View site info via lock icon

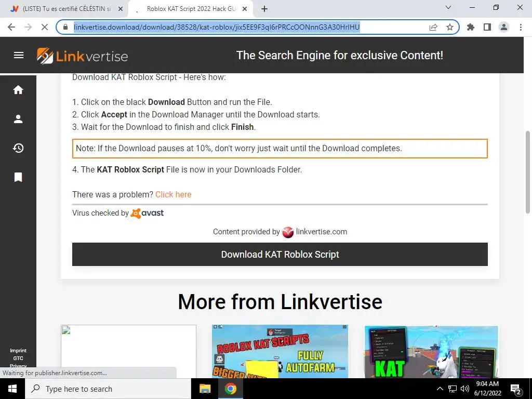[66, 27]
